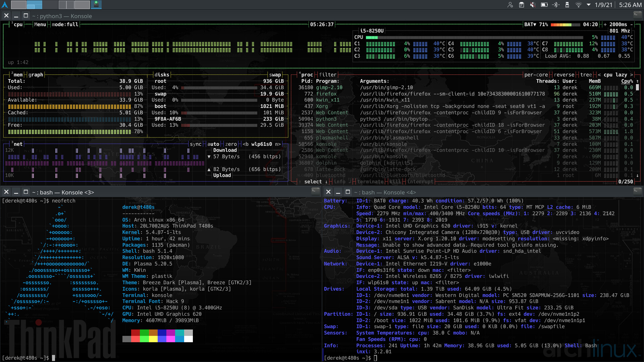The height and width of the screenshot is (362, 644).
Task: Open the Klipper clipboard tray icon
Action: click(521, 5)
